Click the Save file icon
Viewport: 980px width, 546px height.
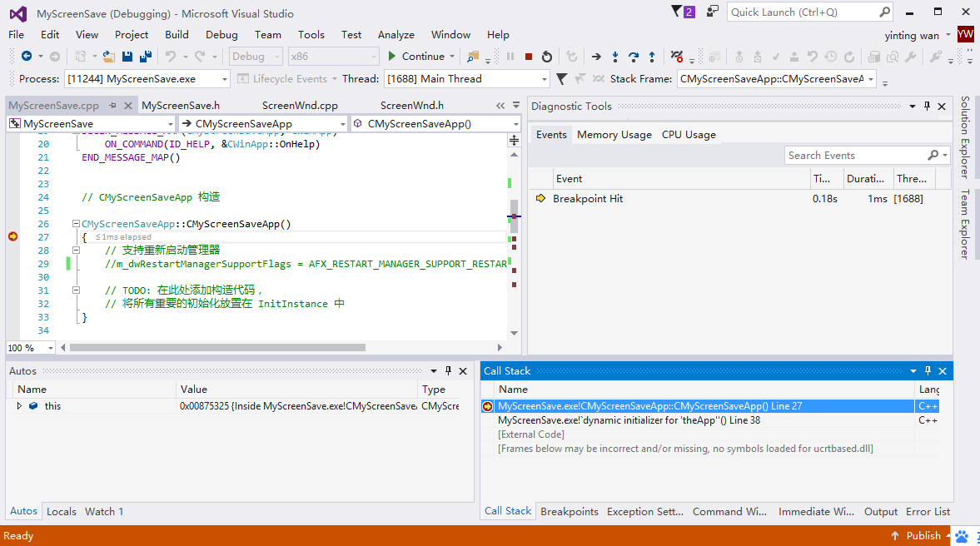127,57
